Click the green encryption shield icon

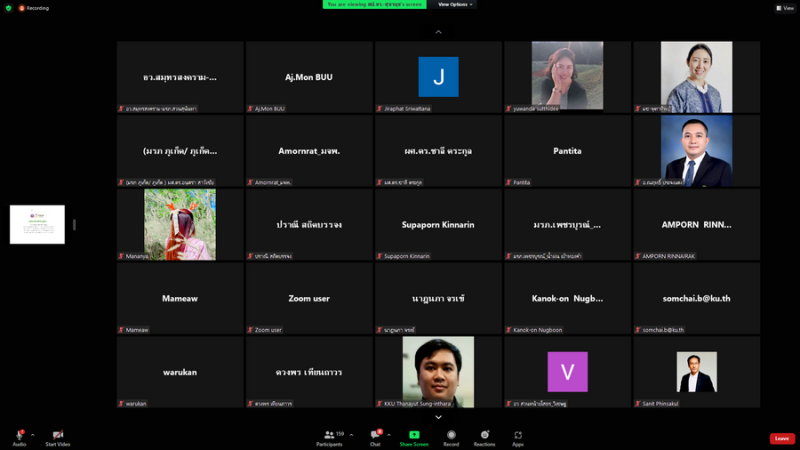point(8,8)
